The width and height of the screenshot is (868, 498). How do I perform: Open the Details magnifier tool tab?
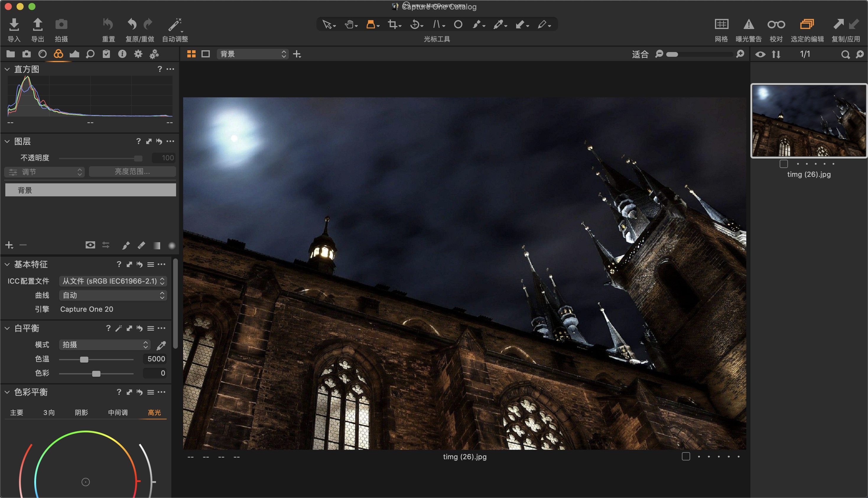pyautogui.click(x=90, y=54)
